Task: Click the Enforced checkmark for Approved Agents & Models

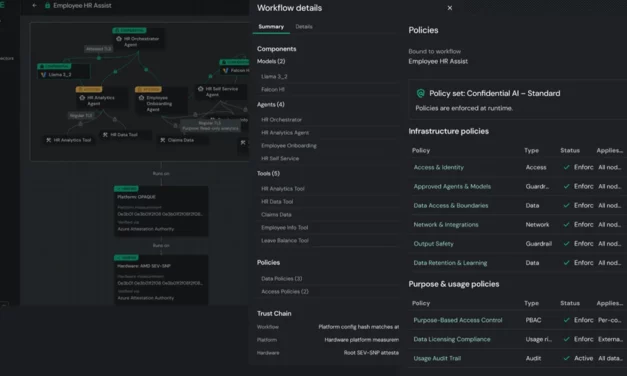Action: tap(566, 186)
